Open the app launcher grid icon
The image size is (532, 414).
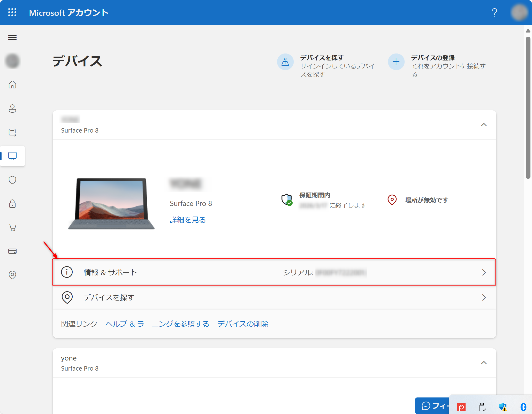(12, 12)
